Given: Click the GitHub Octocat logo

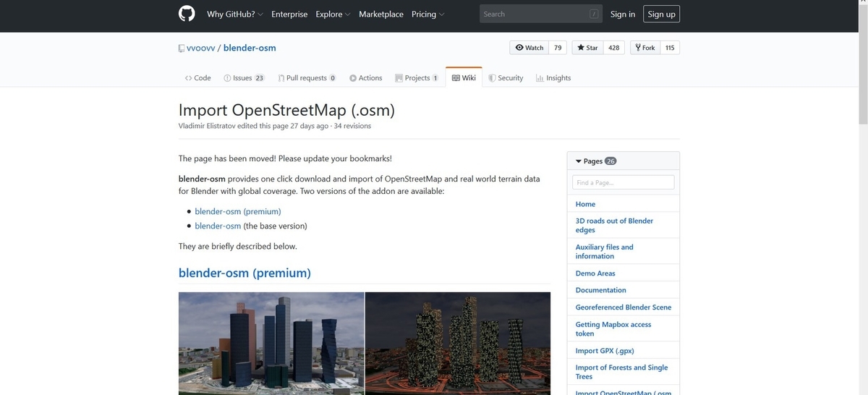Looking at the screenshot, I should click(x=187, y=14).
